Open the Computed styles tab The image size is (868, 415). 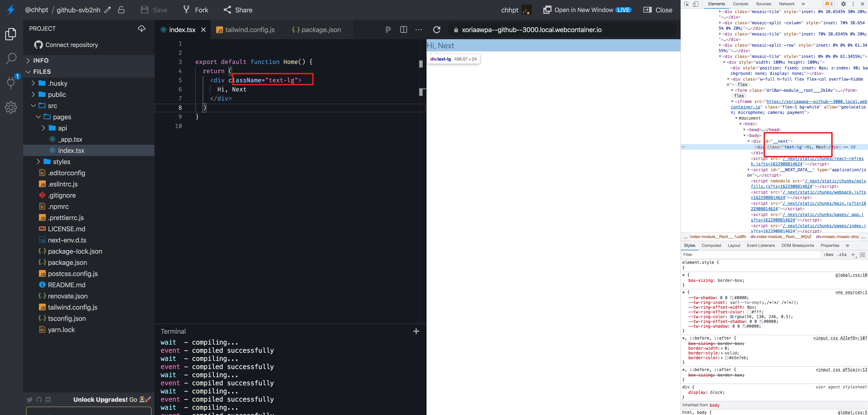point(711,246)
